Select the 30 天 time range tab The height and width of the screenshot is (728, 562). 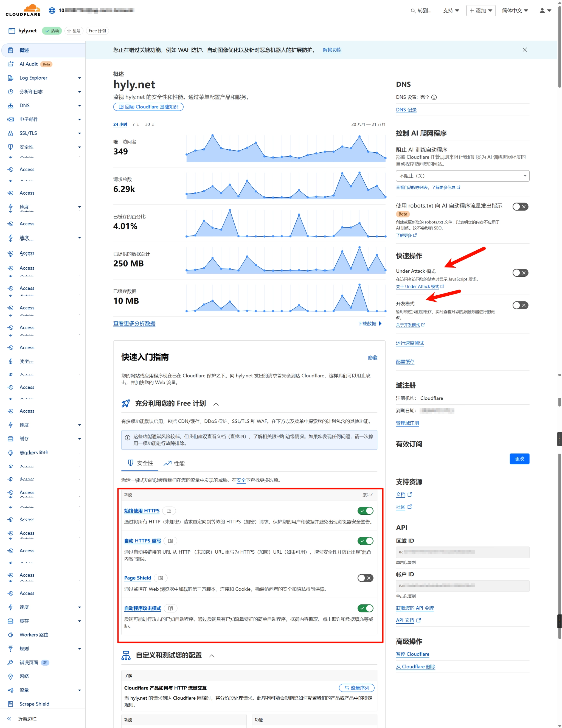pyautogui.click(x=150, y=124)
